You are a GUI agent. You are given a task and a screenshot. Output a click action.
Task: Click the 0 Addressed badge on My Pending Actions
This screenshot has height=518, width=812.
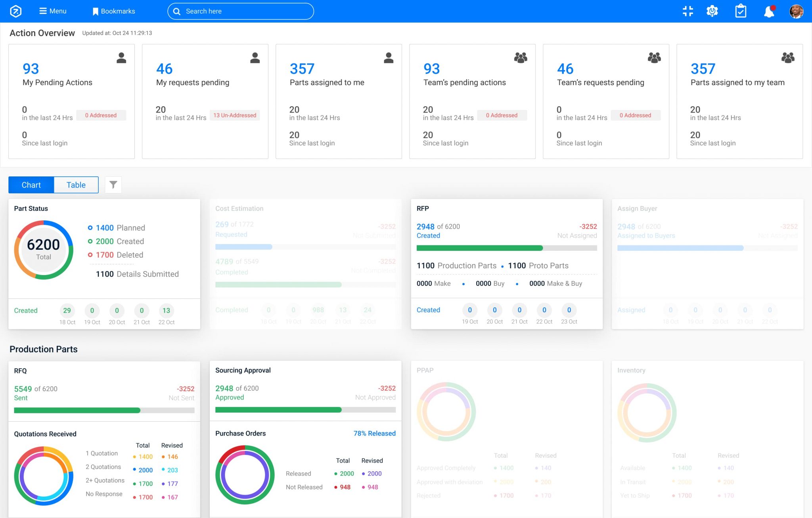[101, 115]
